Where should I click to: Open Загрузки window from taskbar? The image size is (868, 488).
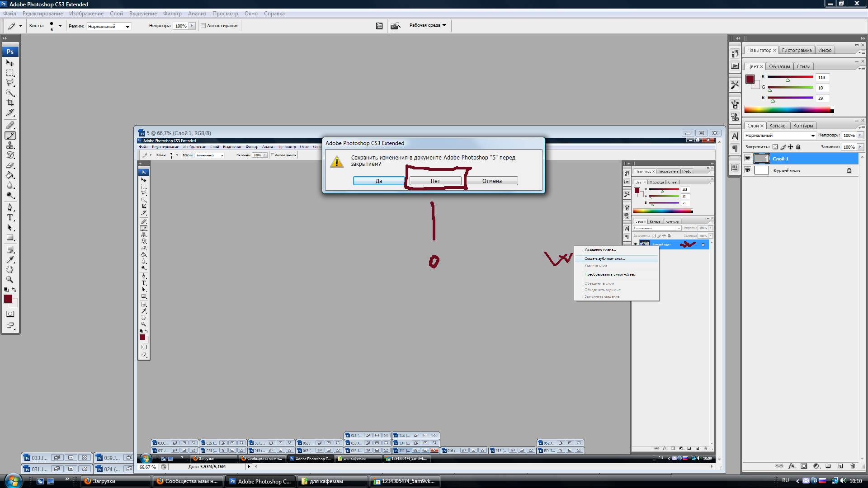pos(116,481)
